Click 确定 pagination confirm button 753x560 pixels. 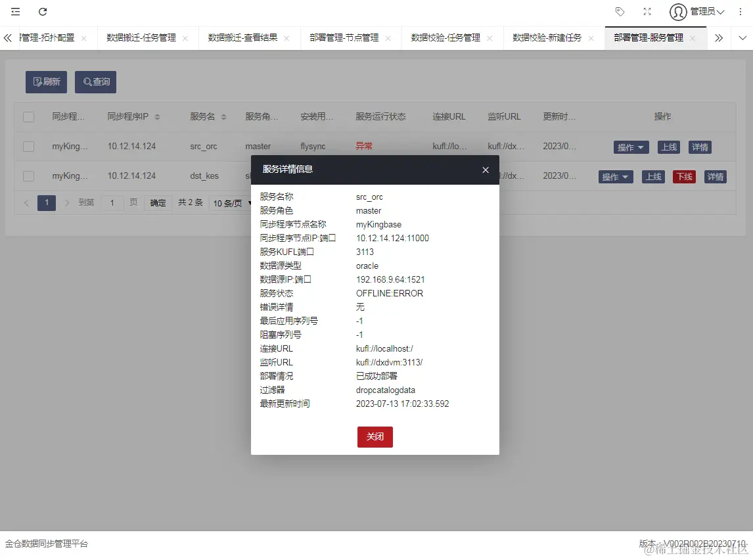pyautogui.click(x=158, y=203)
